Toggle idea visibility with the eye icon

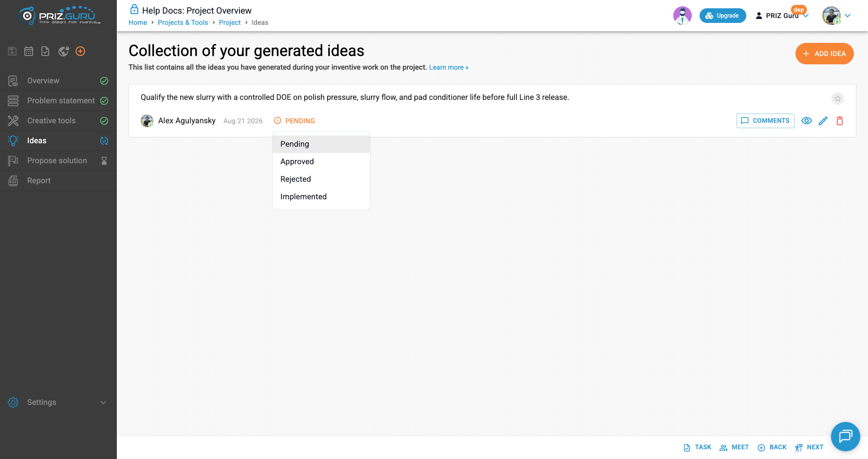click(x=807, y=121)
